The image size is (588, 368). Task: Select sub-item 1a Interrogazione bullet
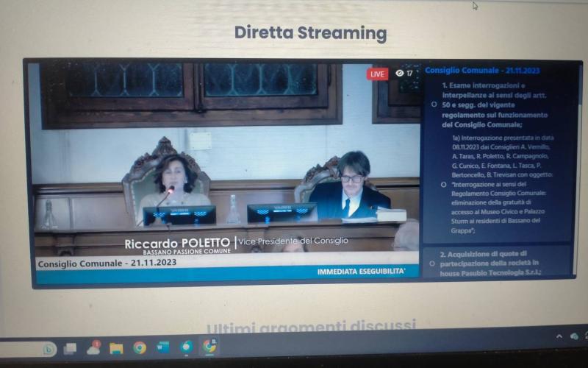coord(443,185)
